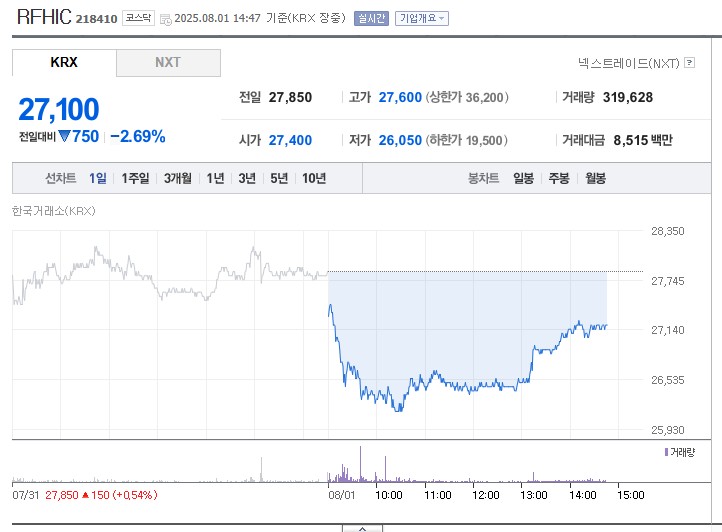Switch to the NXT tab
This screenshot has width=722, height=532.
(168, 62)
